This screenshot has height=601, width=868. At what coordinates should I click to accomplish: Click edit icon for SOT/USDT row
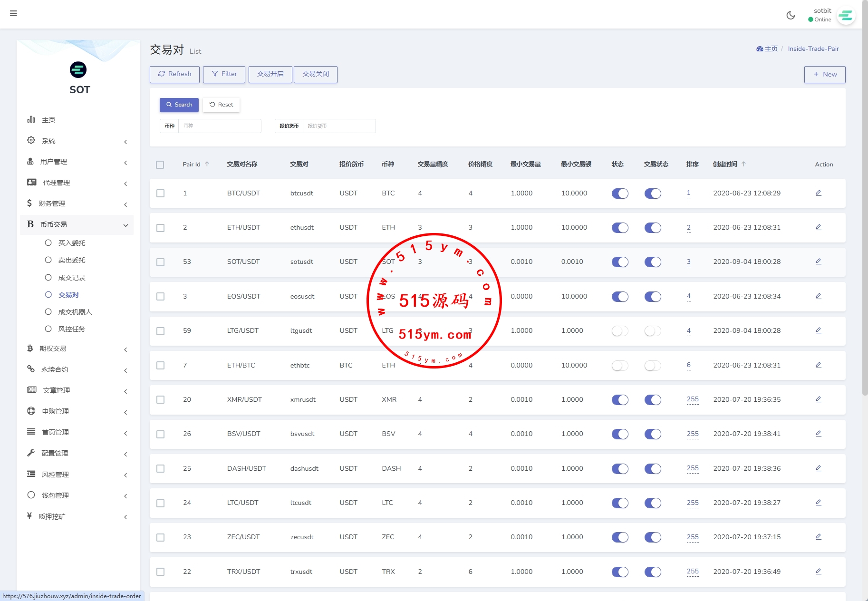coord(818,262)
